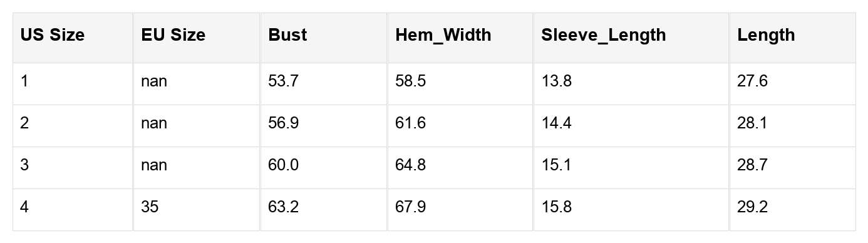Select the EU Size column header
Viewport: 868px width, 243px height.
[197, 38]
